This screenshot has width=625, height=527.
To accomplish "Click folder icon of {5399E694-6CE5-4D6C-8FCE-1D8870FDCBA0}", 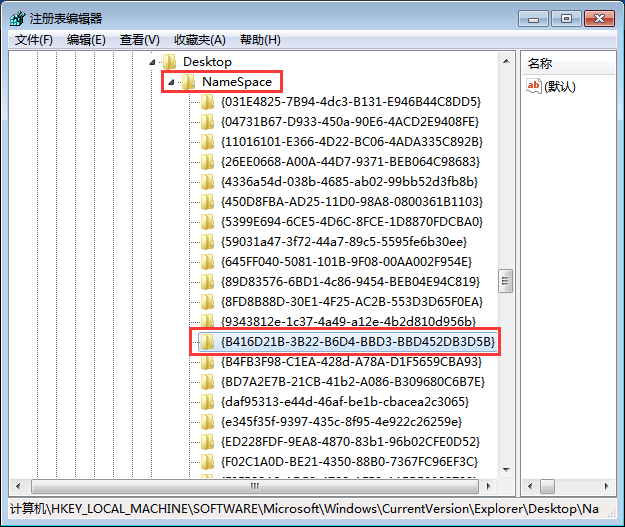I will pyautogui.click(x=207, y=222).
